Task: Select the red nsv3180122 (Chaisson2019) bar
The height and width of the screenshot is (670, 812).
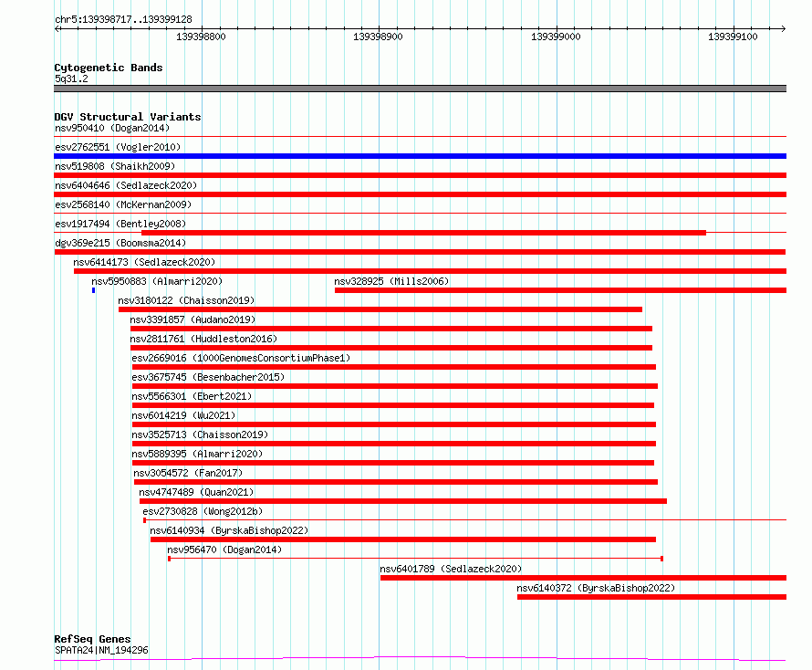Action: coord(380,309)
